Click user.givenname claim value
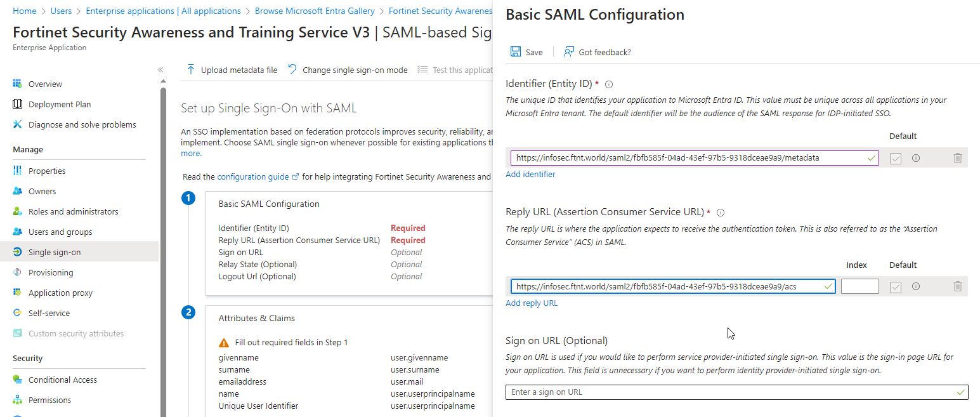Viewport: 980px width, 417px height. pos(419,358)
